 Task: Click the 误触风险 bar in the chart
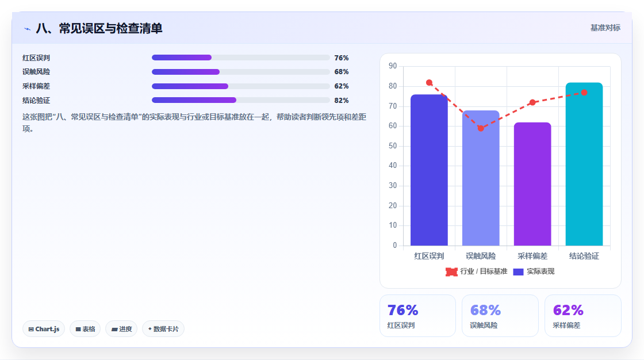pyautogui.click(x=481, y=178)
